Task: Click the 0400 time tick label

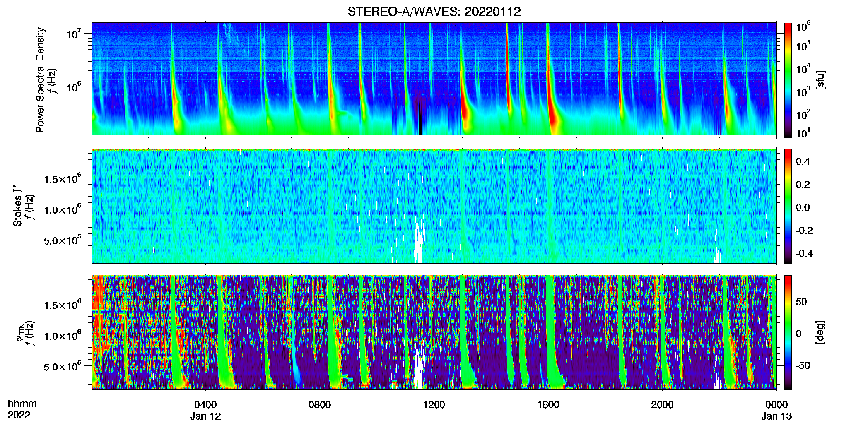Action: pos(205,404)
